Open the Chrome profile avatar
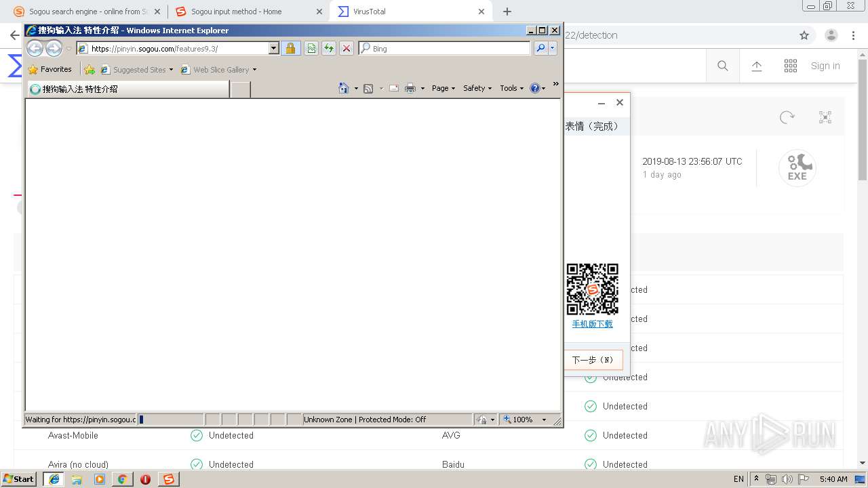Viewport: 868px width, 488px height. [x=831, y=35]
